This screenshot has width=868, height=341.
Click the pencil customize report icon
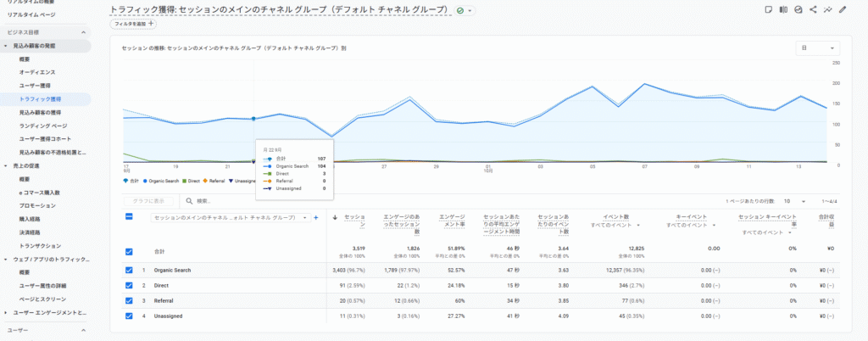click(x=842, y=9)
